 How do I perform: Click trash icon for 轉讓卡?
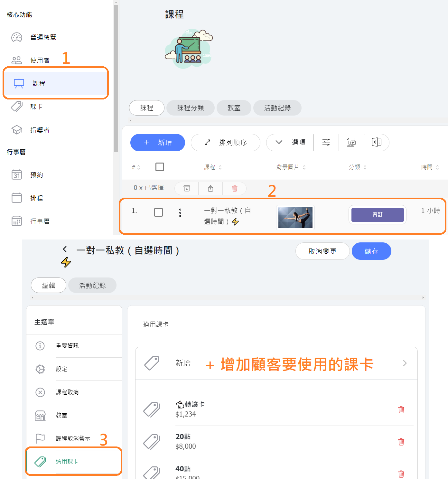(x=401, y=409)
